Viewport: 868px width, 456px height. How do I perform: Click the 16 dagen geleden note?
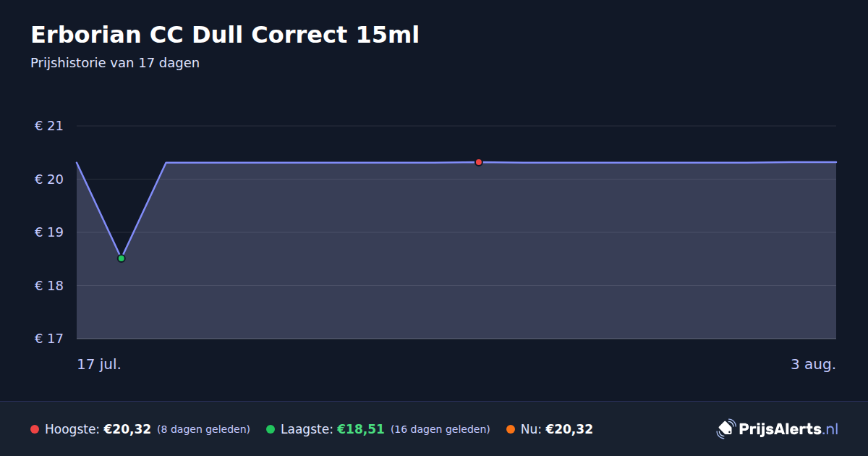point(441,429)
